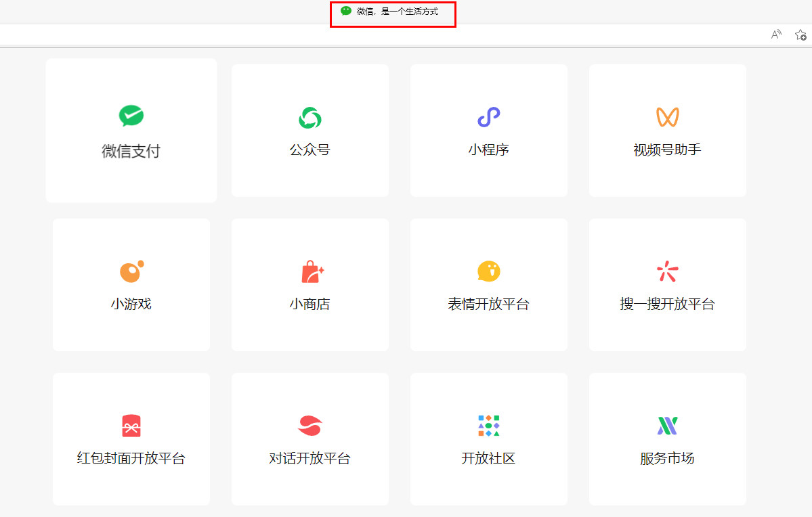
Task: Click the red 搜一搜开放平台 spark icon
Action: tap(668, 271)
